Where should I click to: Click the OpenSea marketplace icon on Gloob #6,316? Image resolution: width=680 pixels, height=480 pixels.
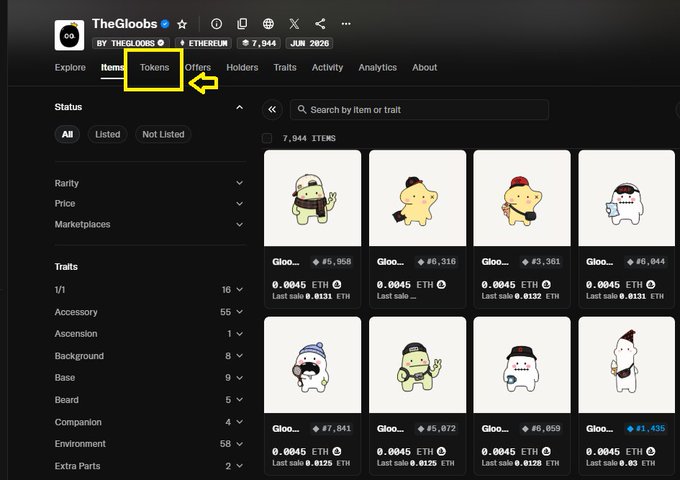coord(441,284)
